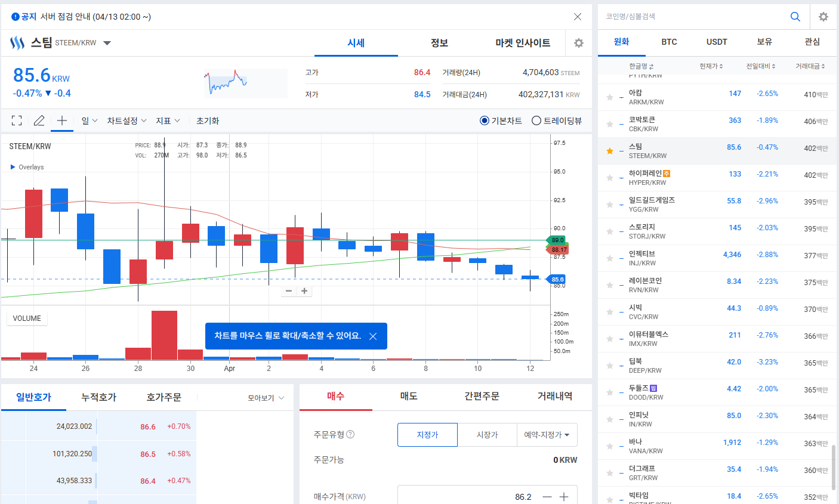
Task: Favorite 인젝티브 INJ/KRW with its star
Action: point(610,258)
